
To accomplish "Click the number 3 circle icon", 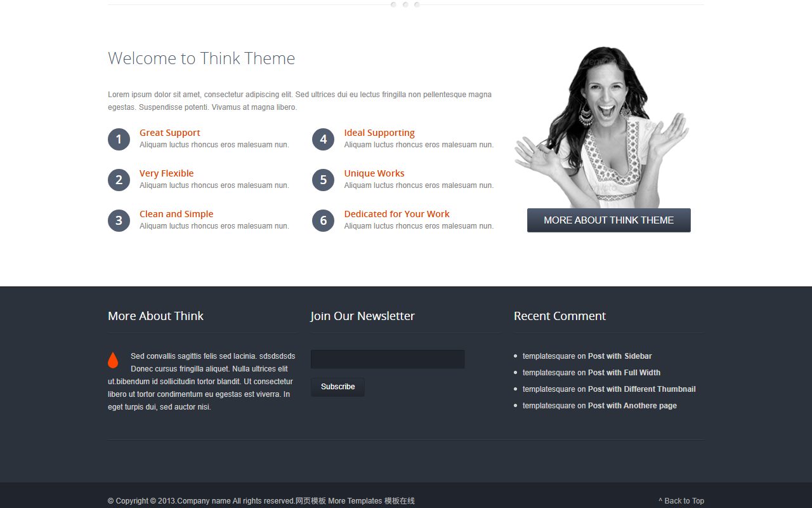I will point(119,220).
